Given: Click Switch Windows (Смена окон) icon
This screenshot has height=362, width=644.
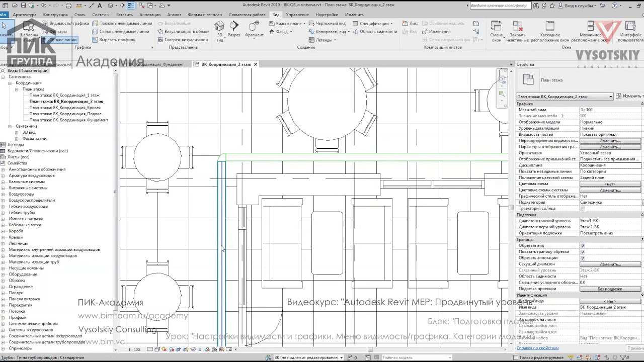Looking at the screenshot, I should point(496,31).
